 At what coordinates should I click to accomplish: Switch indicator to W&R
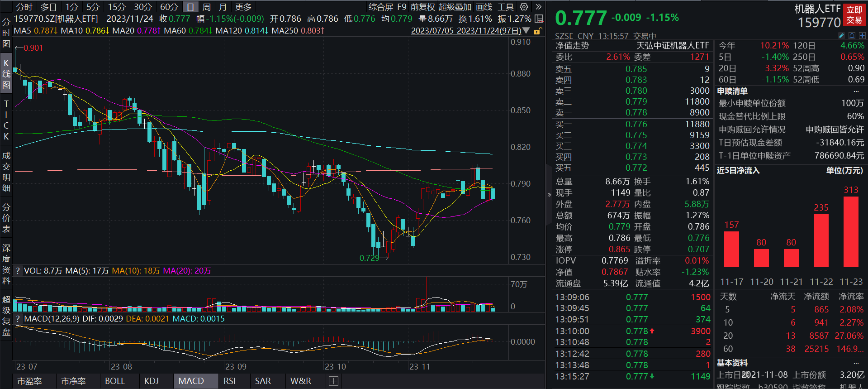click(301, 381)
